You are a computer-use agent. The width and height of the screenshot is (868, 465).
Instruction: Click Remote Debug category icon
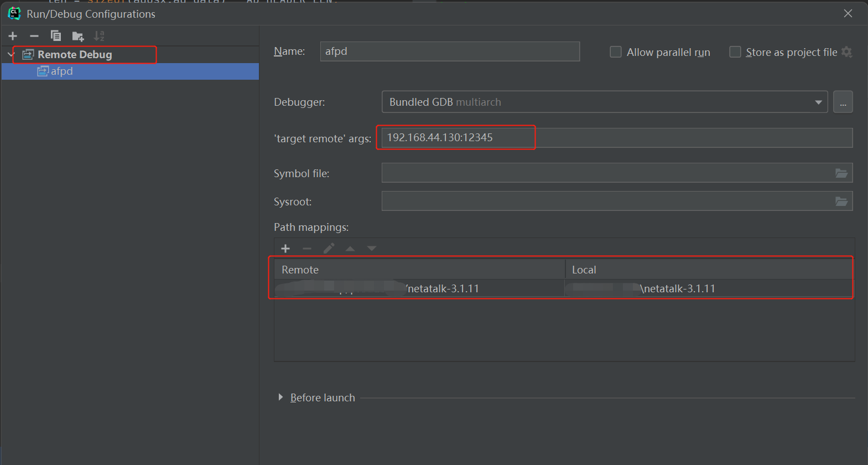coord(28,54)
